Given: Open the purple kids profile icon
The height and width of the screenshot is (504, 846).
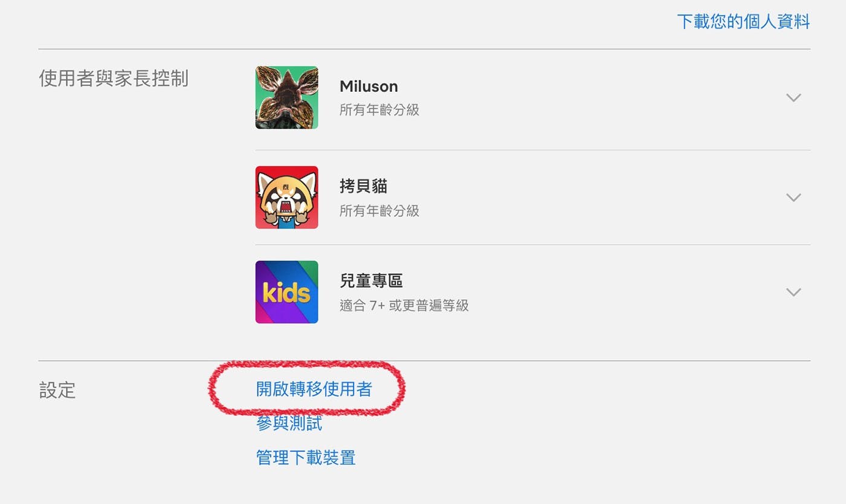Looking at the screenshot, I should [286, 292].
